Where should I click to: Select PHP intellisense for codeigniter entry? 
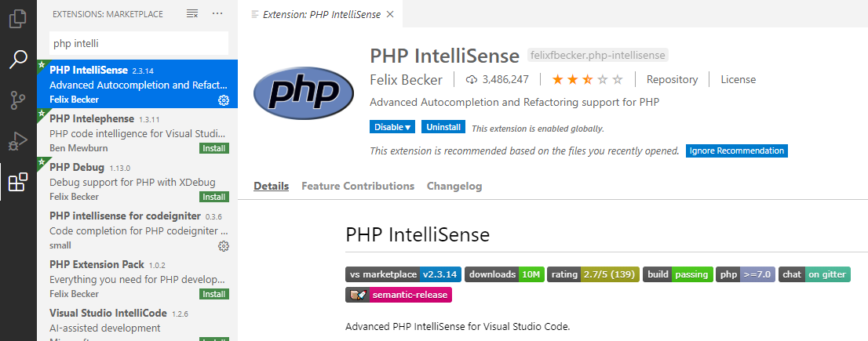coord(137,230)
